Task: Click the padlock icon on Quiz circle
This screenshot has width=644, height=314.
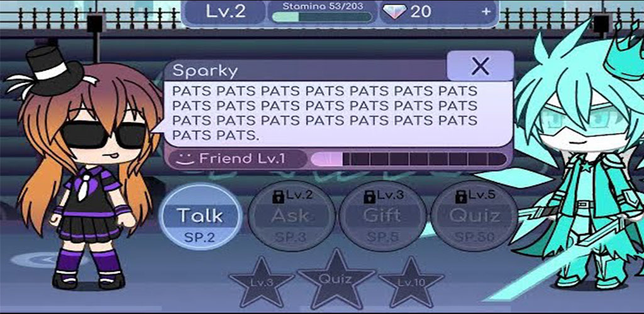Action: pos(461,197)
